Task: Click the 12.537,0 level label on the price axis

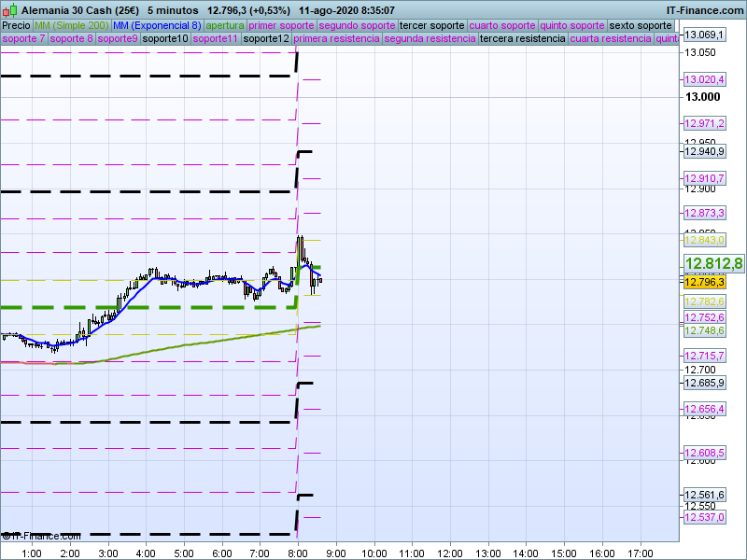Action: tap(705, 517)
